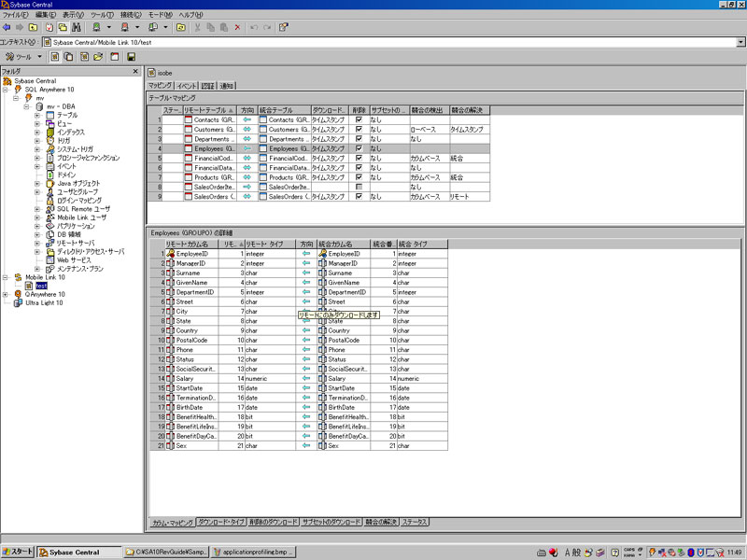Click the save floppy disk icon
The width and height of the screenshot is (747, 560).
click(x=131, y=57)
